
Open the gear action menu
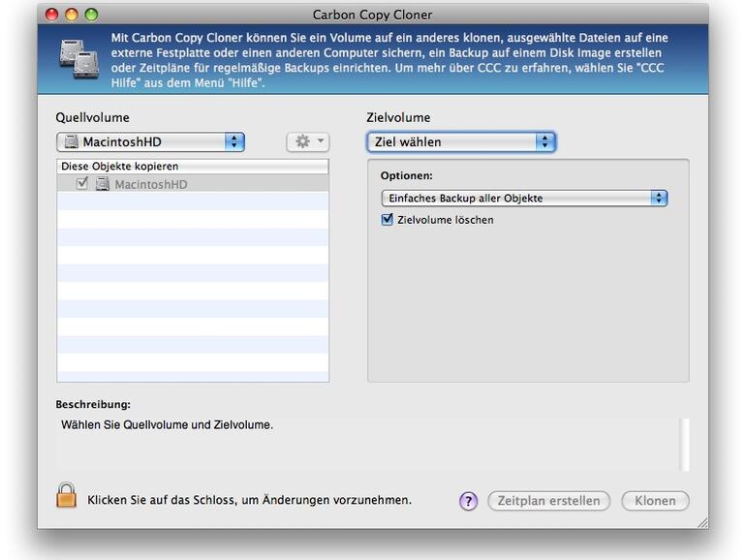(308, 141)
